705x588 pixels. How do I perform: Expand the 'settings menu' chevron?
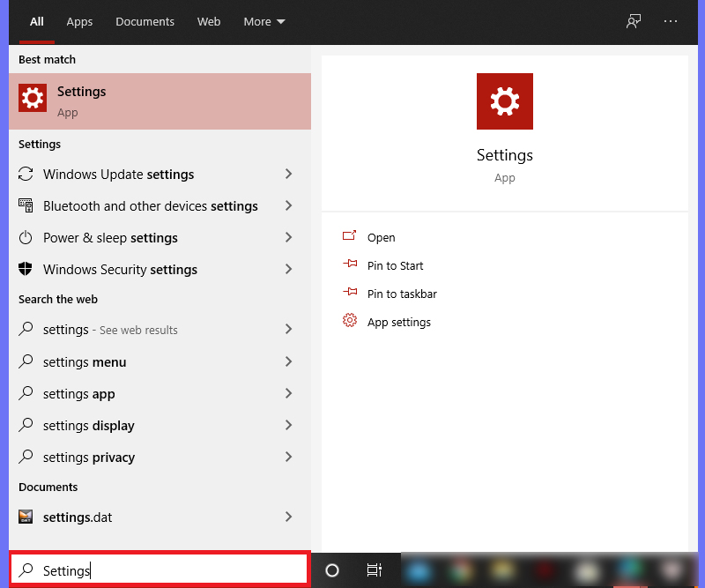[x=289, y=361]
